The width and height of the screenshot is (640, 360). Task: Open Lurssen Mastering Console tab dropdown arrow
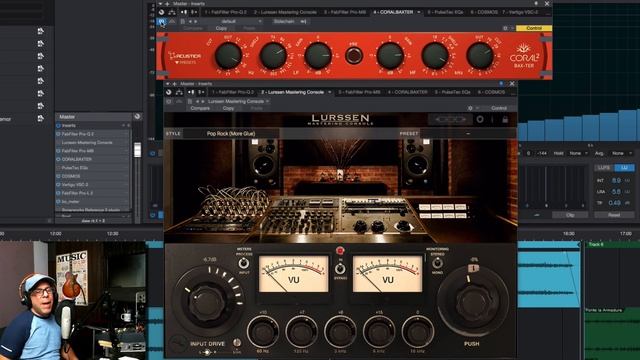click(329, 92)
